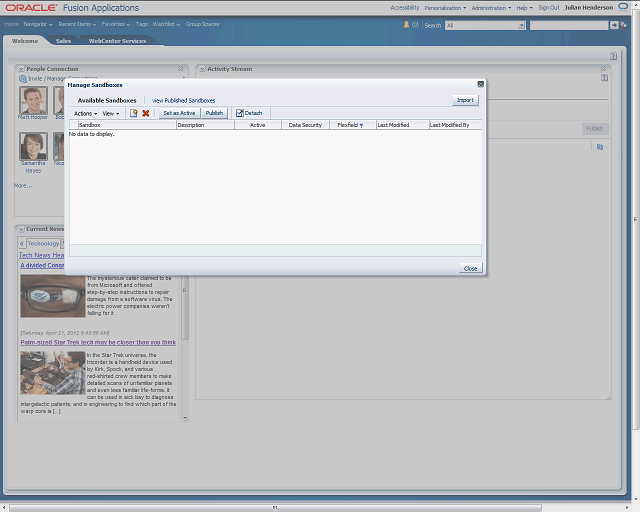
Task: Click the red delete sandbox icon
Action: tap(146, 113)
